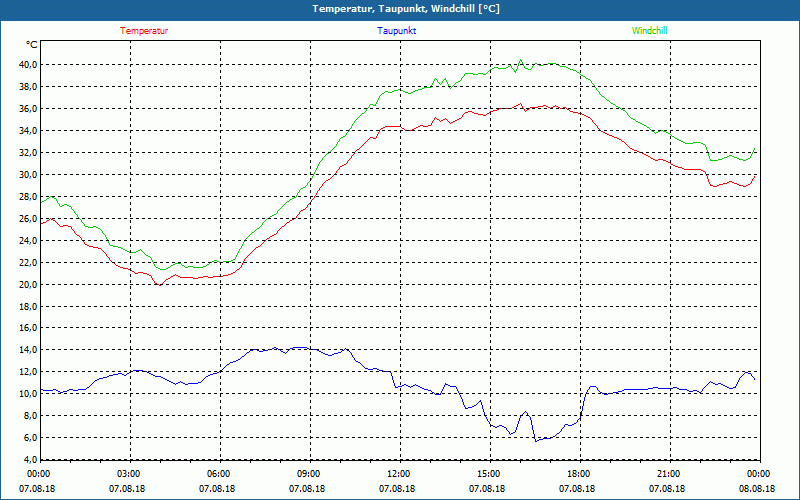Click the 07.08.18 date under 21:00
The image size is (800, 500).
667,489
